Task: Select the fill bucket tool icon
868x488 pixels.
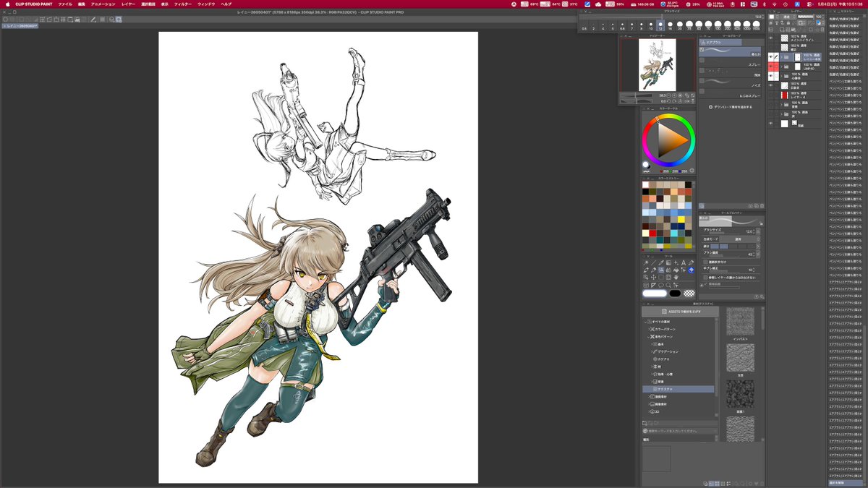Action: pyautogui.click(x=676, y=270)
